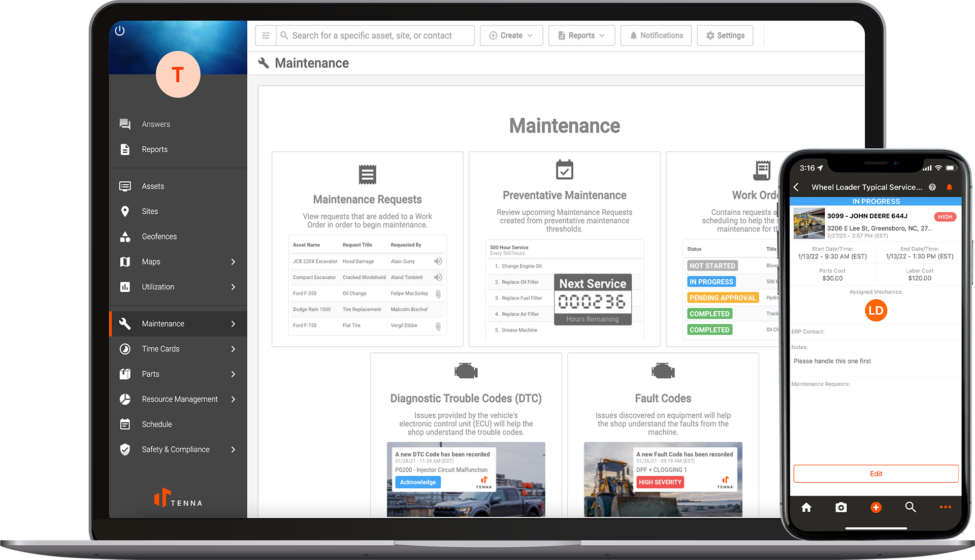Click the IN PROGRESS status progress bar
The width and height of the screenshot is (975, 560).
click(875, 201)
